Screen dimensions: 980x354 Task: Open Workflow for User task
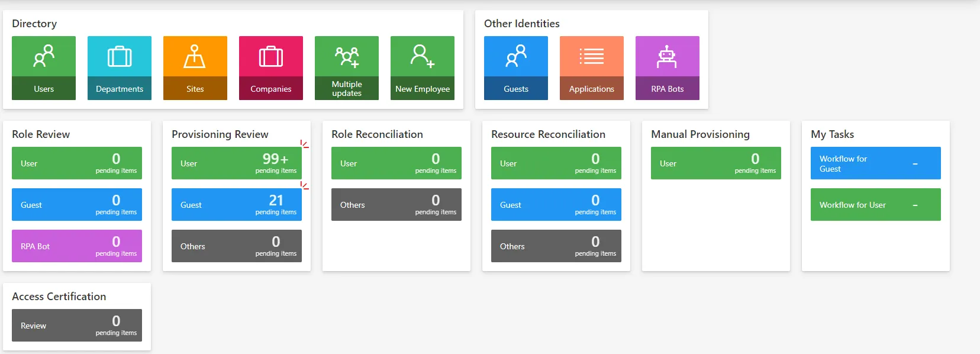[x=876, y=205]
